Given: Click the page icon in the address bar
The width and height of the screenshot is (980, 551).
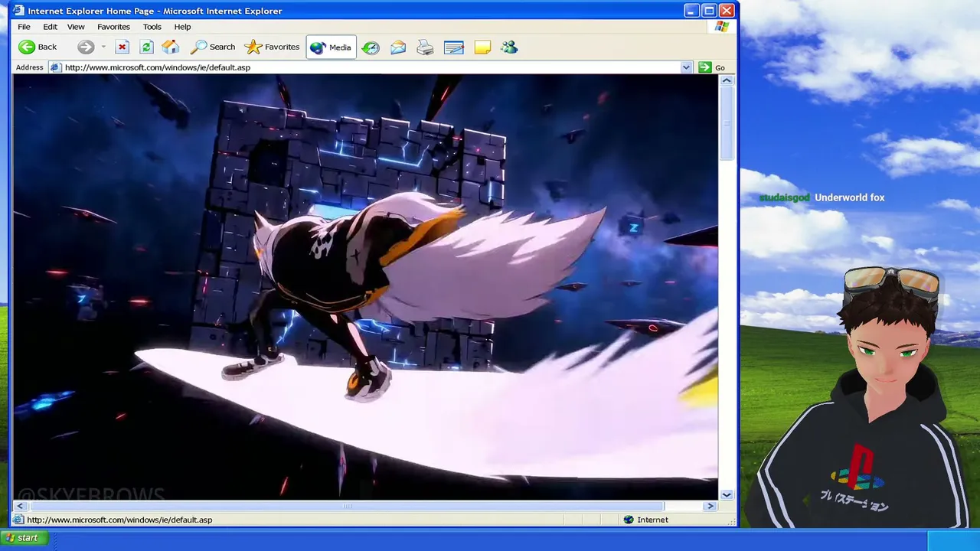Looking at the screenshot, I should coord(55,67).
